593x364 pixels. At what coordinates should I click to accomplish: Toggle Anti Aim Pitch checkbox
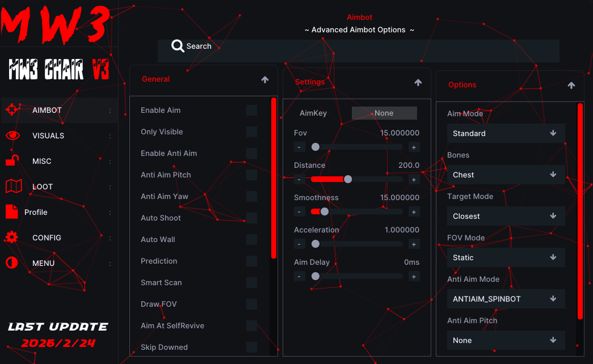tap(251, 175)
